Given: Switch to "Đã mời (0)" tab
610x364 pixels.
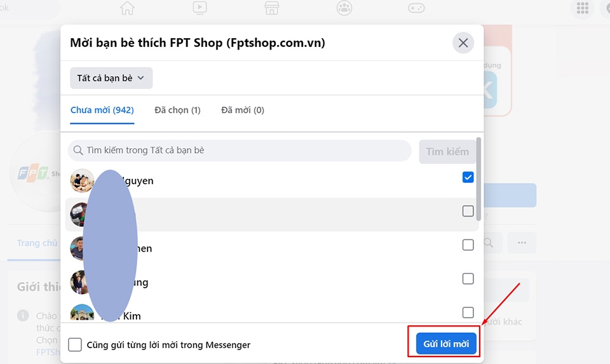Looking at the screenshot, I should pyautogui.click(x=243, y=111).
